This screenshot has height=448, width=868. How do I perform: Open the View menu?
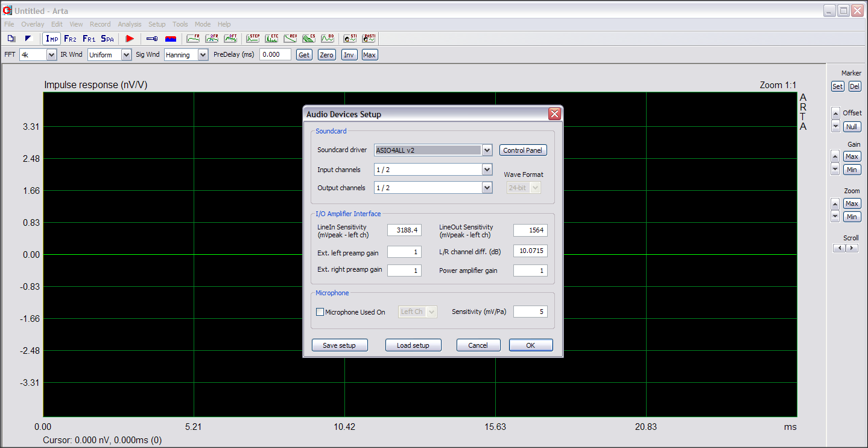(76, 24)
